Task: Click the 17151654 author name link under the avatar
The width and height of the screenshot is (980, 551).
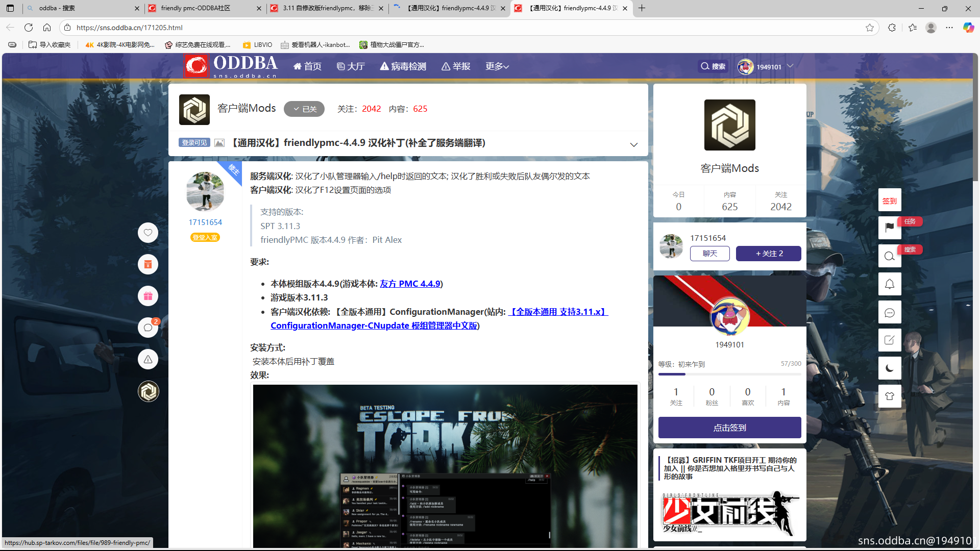Action: tap(205, 222)
